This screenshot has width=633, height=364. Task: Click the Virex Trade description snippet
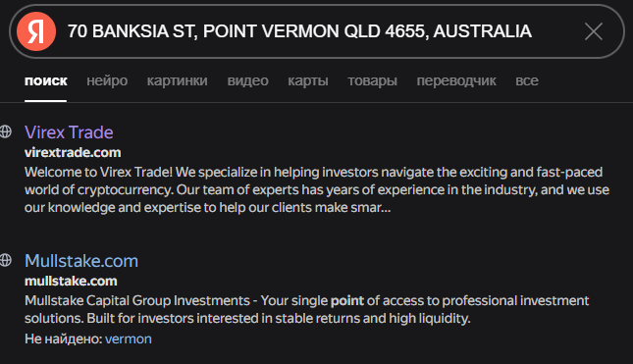(x=317, y=189)
